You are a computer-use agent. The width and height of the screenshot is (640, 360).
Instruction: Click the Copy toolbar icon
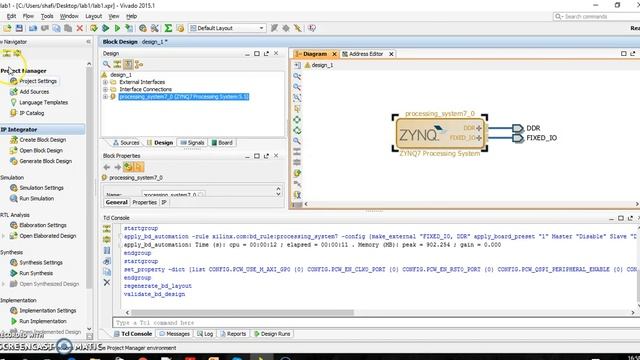56,28
